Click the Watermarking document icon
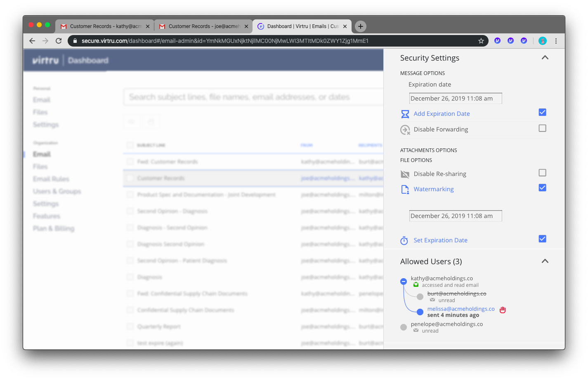The height and width of the screenshot is (380, 588). pyautogui.click(x=405, y=190)
